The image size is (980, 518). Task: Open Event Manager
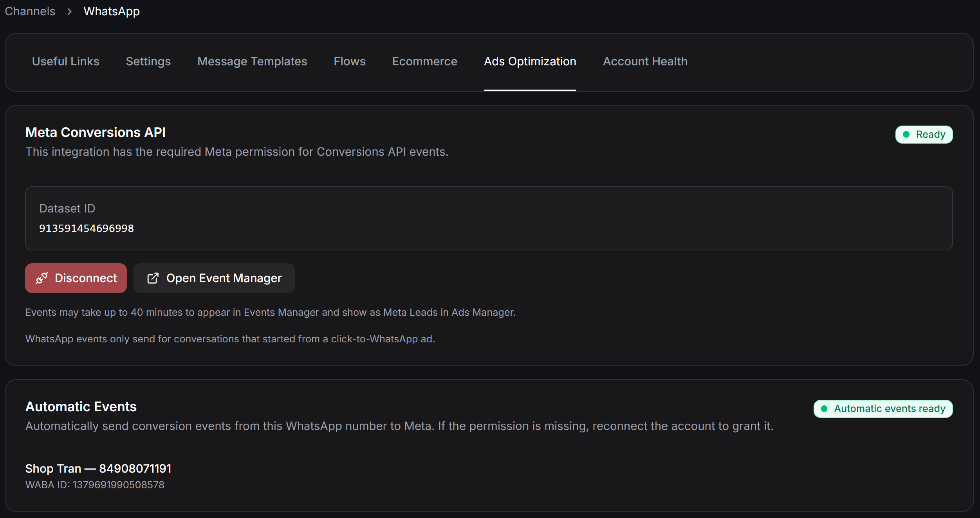[x=214, y=278]
